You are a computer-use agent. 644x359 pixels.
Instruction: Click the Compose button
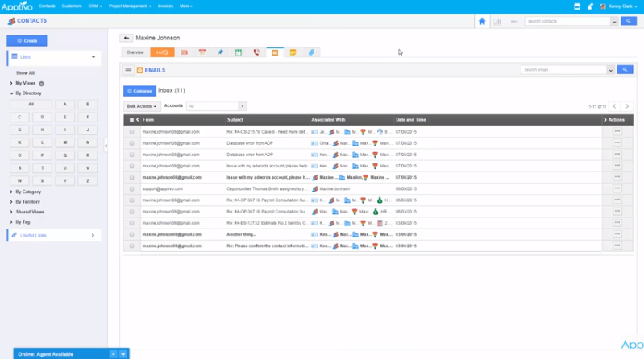click(139, 92)
